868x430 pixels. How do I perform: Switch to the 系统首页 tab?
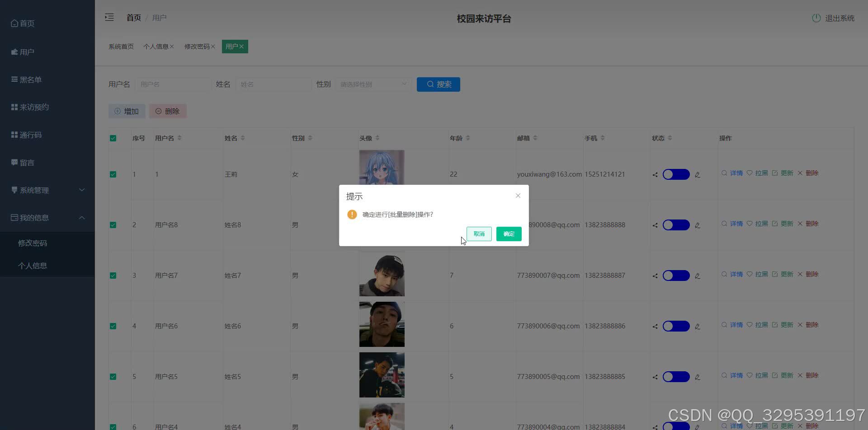(x=121, y=47)
